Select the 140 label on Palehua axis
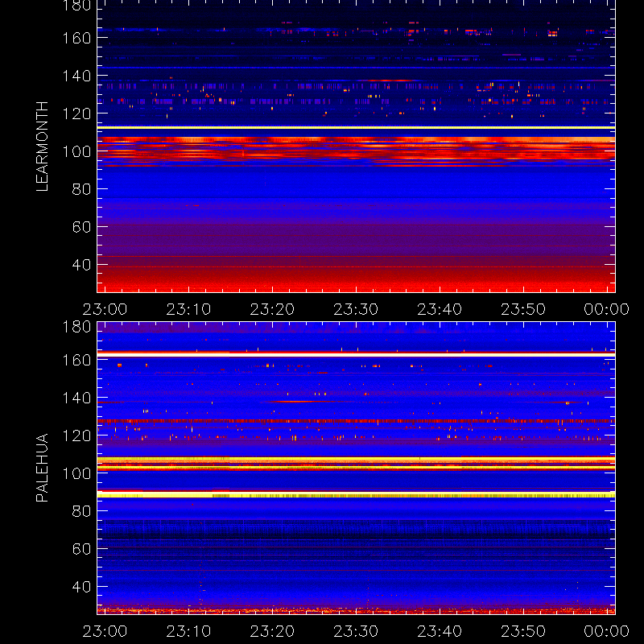Image resolution: width=644 pixels, height=644 pixels. point(76,398)
